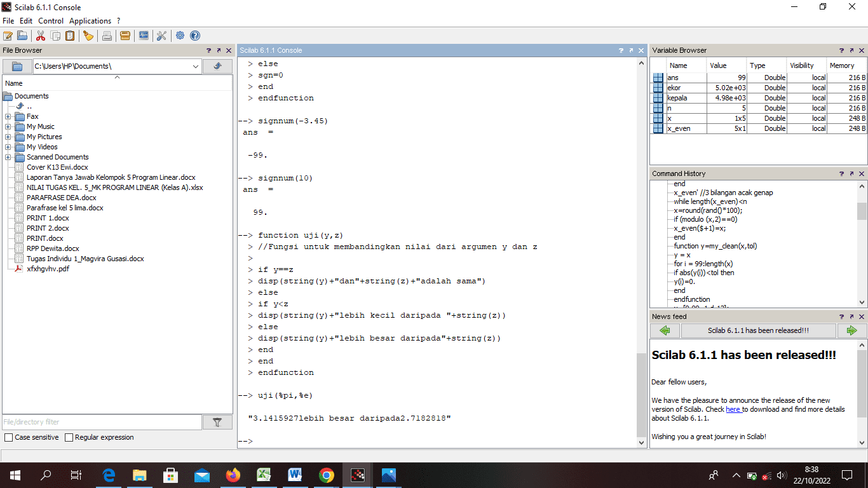Select file PRINT 1.docx
The height and width of the screenshot is (488, 868).
(x=48, y=218)
